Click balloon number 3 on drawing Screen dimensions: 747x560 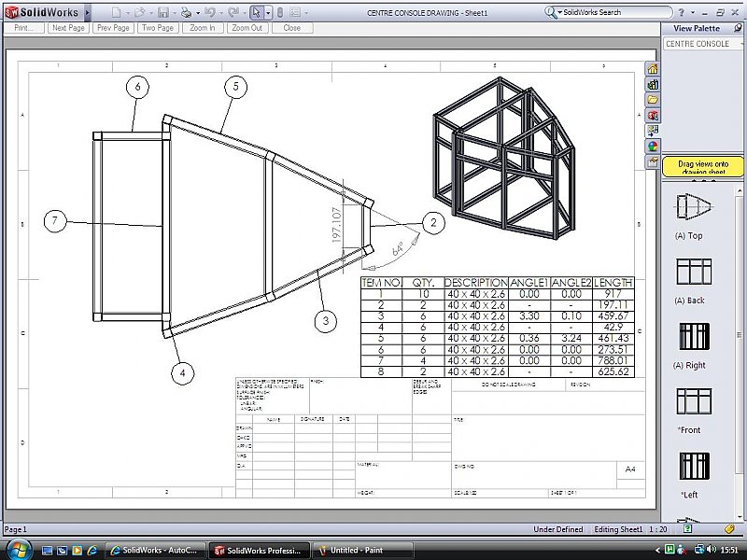tap(326, 321)
